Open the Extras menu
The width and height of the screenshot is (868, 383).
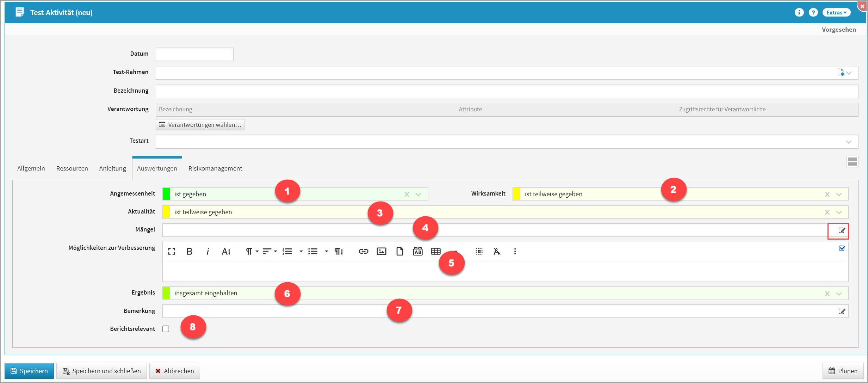pos(836,12)
